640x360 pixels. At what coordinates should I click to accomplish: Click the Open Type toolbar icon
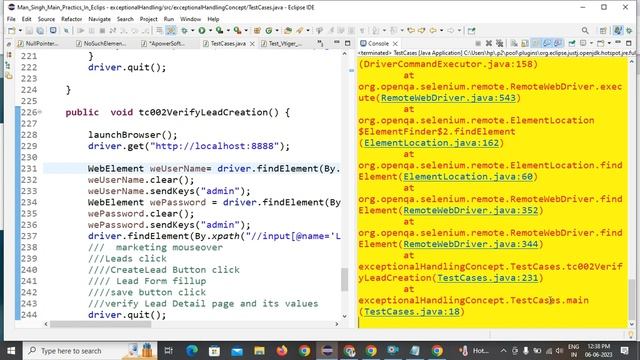pos(288,31)
